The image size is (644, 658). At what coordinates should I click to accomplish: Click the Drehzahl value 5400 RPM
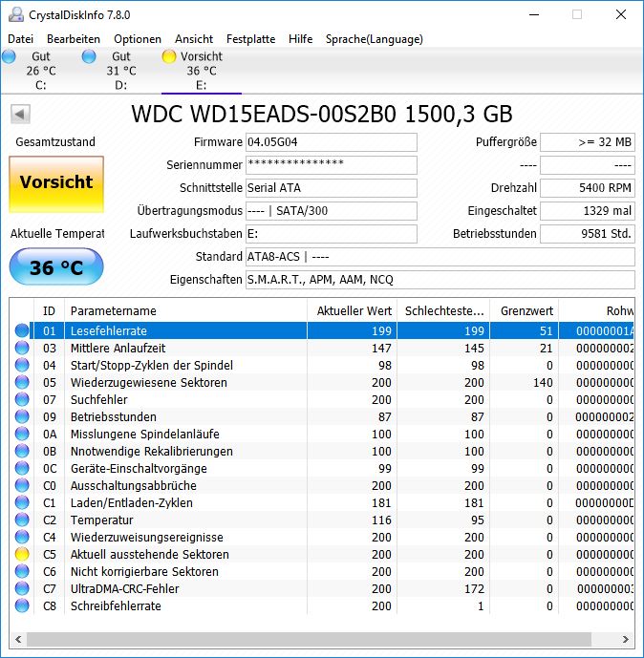[588, 188]
